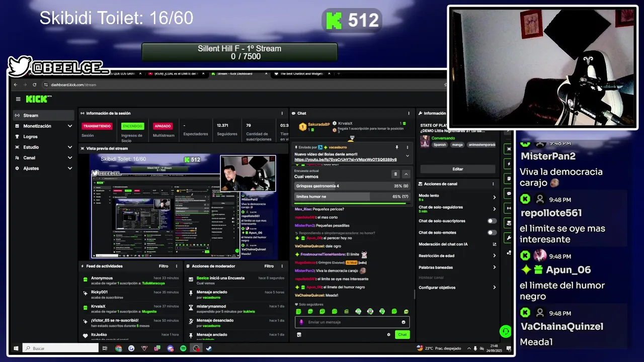Click the green support headset button
Viewport: 644px width, 362px height.
click(505, 331)
